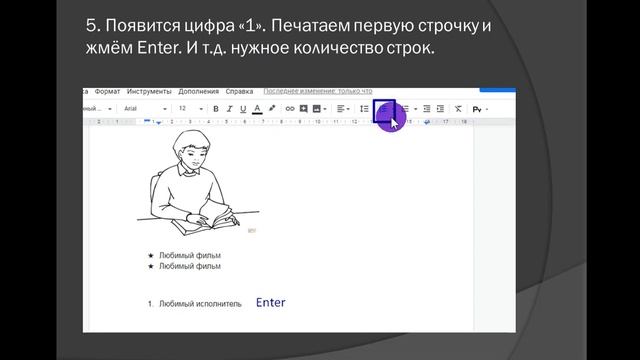
Task: Expand the input tools dropdown arrow
Action: (487, 109)
